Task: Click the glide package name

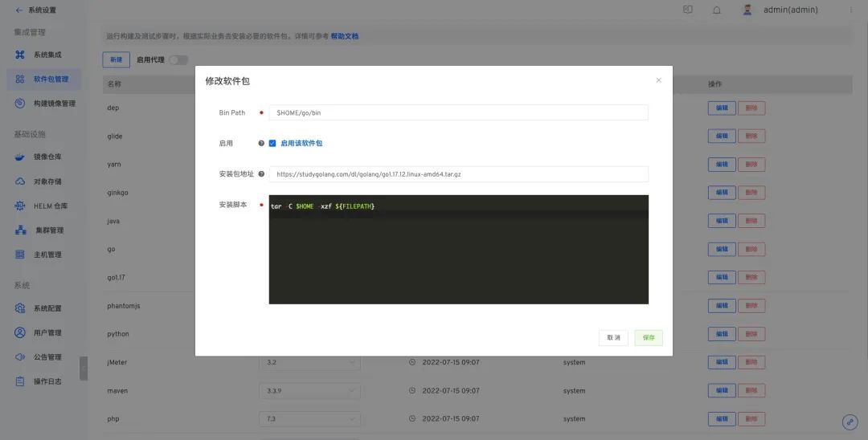Action: (x=115, y=136)
